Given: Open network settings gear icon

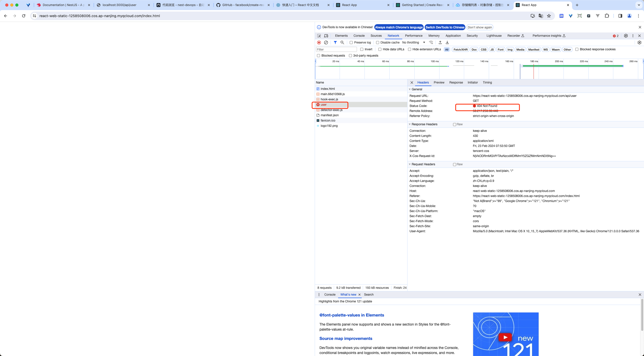Looking at the screenshot, I should point(639,43).
